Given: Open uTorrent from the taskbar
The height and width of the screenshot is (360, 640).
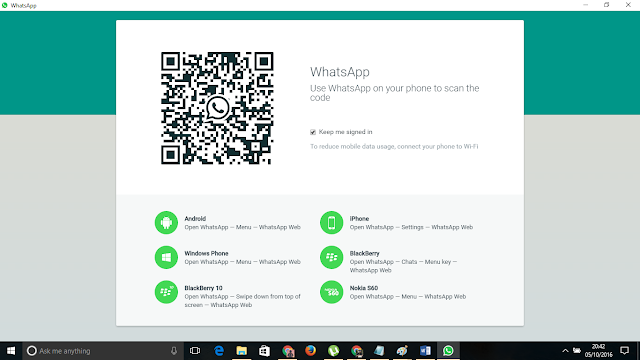Looking at the screenshot, I should (x=333, y=351).
